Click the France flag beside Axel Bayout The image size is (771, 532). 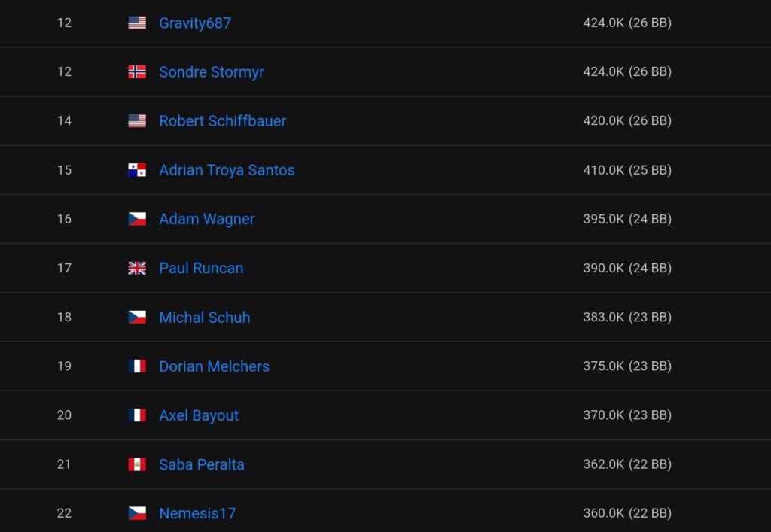pos(137,415)
